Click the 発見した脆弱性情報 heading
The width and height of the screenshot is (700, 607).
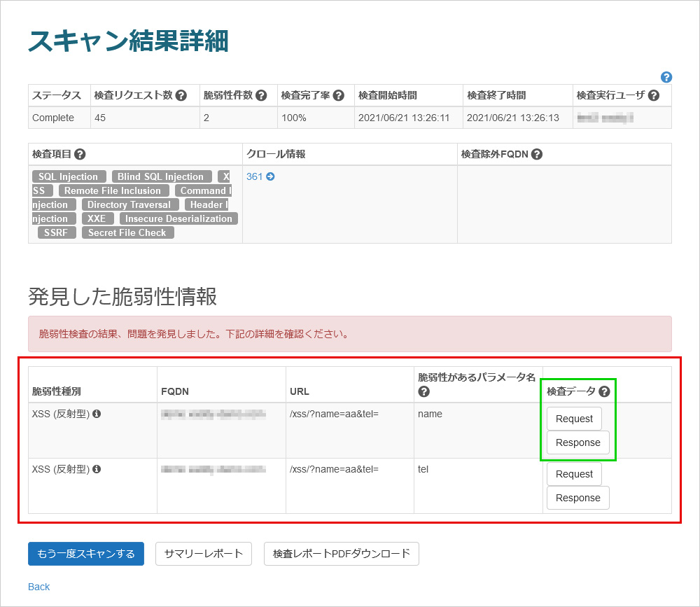pos(122,297)
